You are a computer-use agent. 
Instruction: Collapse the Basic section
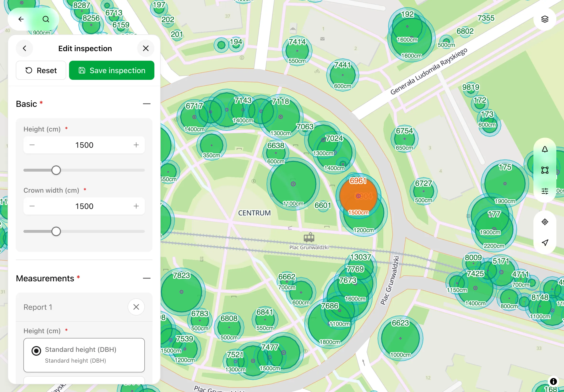(146, 104)
